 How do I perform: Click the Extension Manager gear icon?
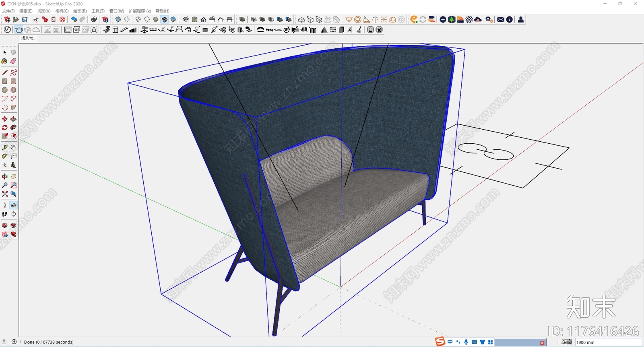click(489, 19)
